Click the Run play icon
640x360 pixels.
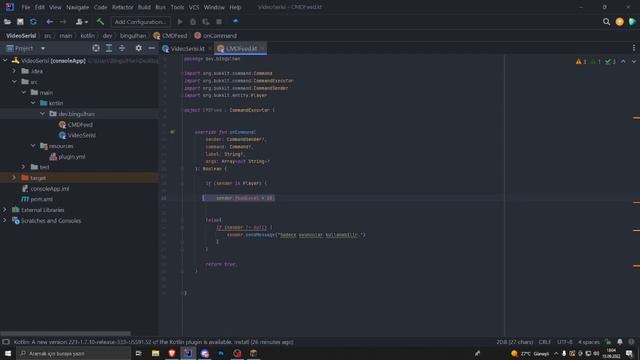coord(180,22)
